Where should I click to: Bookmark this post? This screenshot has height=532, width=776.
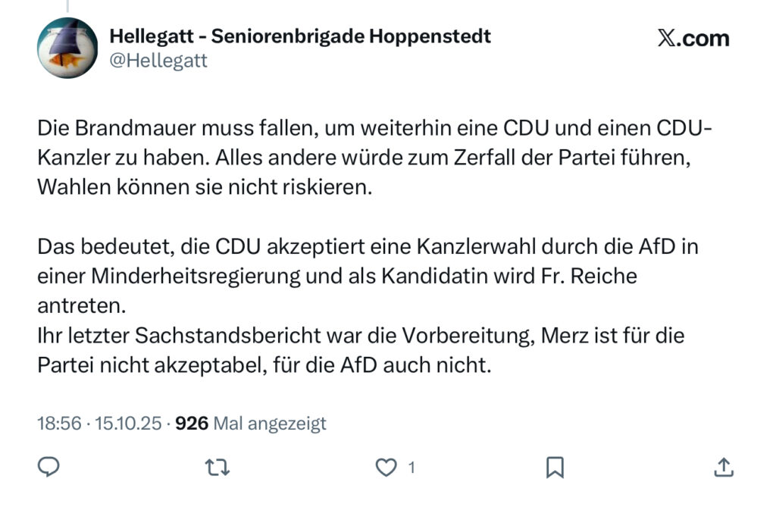pos(555,468)
